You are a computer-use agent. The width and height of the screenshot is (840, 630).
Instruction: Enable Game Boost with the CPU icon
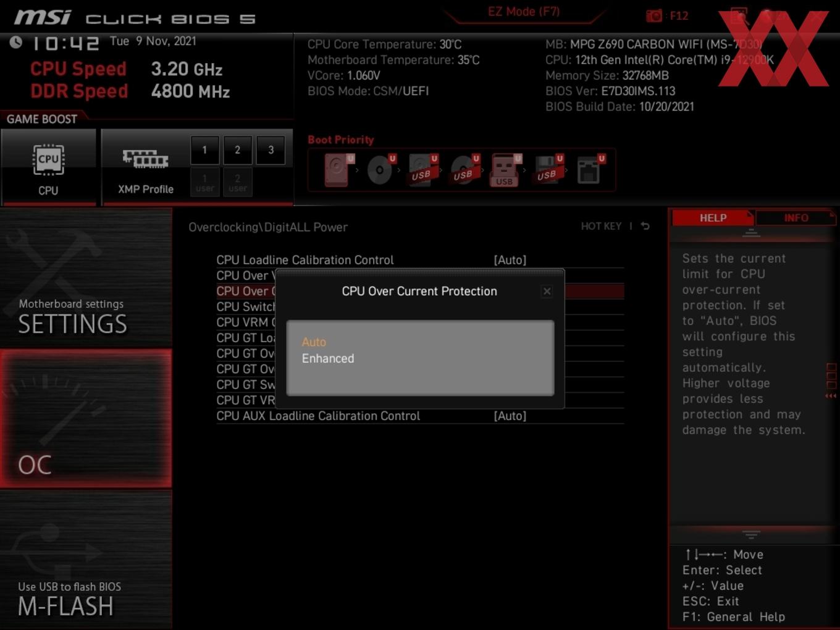(48, 167)
